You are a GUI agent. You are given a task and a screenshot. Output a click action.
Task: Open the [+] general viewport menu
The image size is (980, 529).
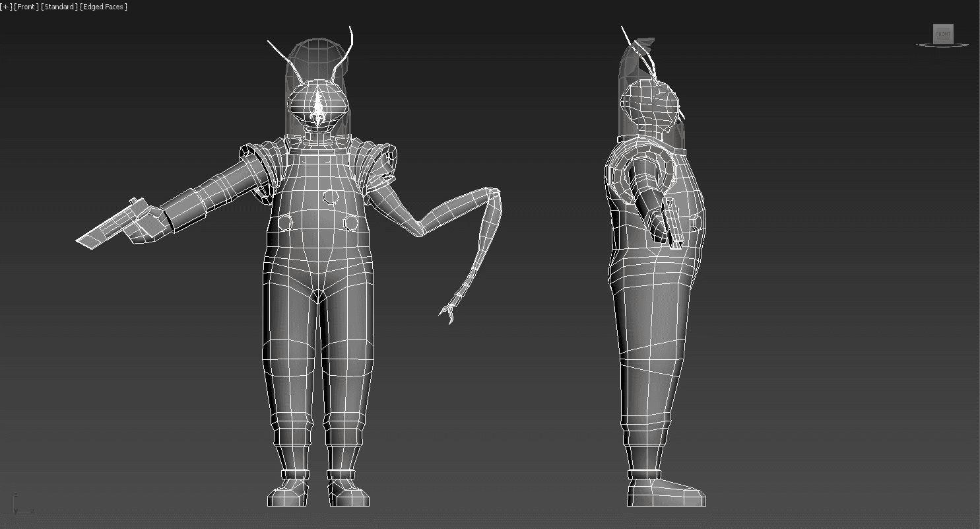tap(6, 7)
